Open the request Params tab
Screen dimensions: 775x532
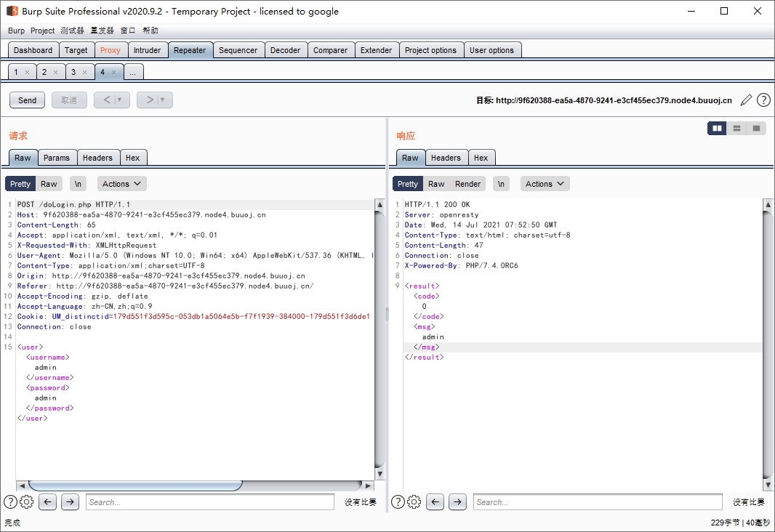tap(57, 158)
